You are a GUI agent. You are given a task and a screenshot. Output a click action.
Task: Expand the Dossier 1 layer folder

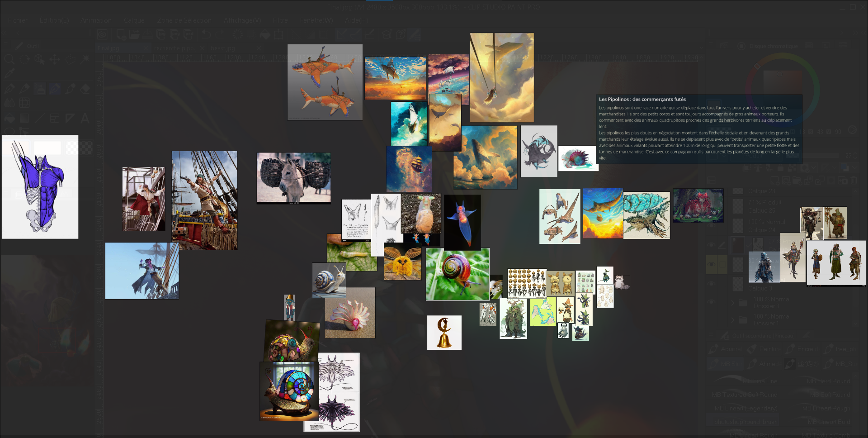coord(732,319)
